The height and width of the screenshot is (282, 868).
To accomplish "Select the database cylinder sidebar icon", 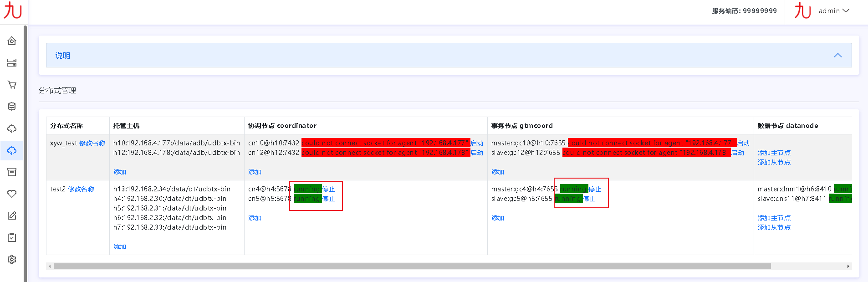I will [12, 107].
